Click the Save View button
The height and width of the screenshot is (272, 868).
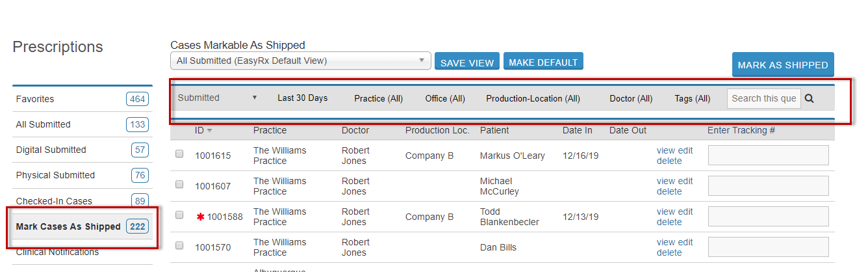tap(467, 62)
